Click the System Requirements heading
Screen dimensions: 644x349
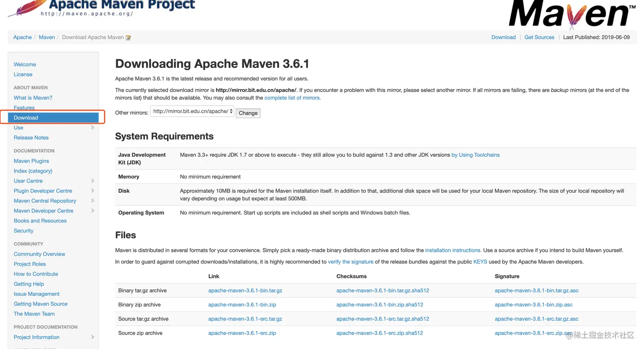(x=164, y=136)
